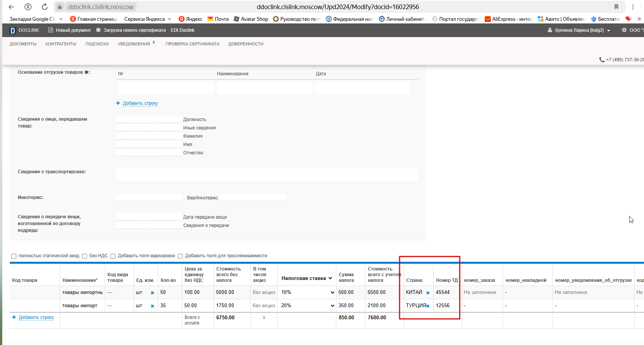Focus the Инкотермс field

pyautogui.click(x=149, y=198)
